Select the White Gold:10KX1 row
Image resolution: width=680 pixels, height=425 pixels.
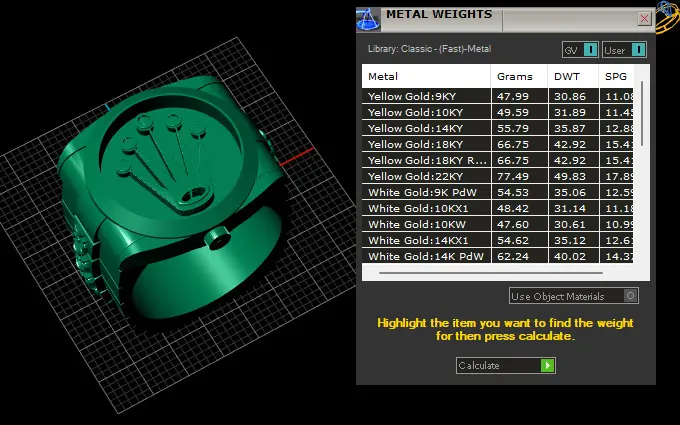[497, 209]
